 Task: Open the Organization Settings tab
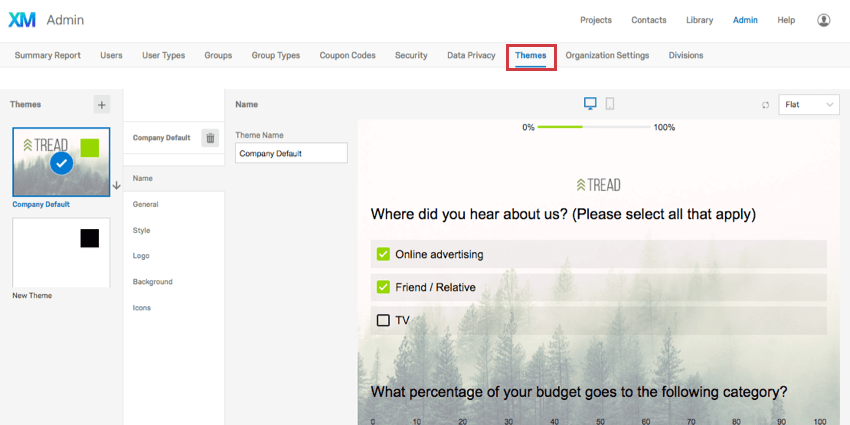[607, 55]
